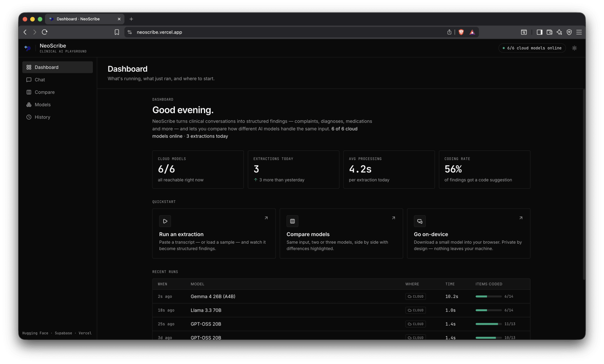
Task: Open the Models sidebar item
Action: [57, 104]
